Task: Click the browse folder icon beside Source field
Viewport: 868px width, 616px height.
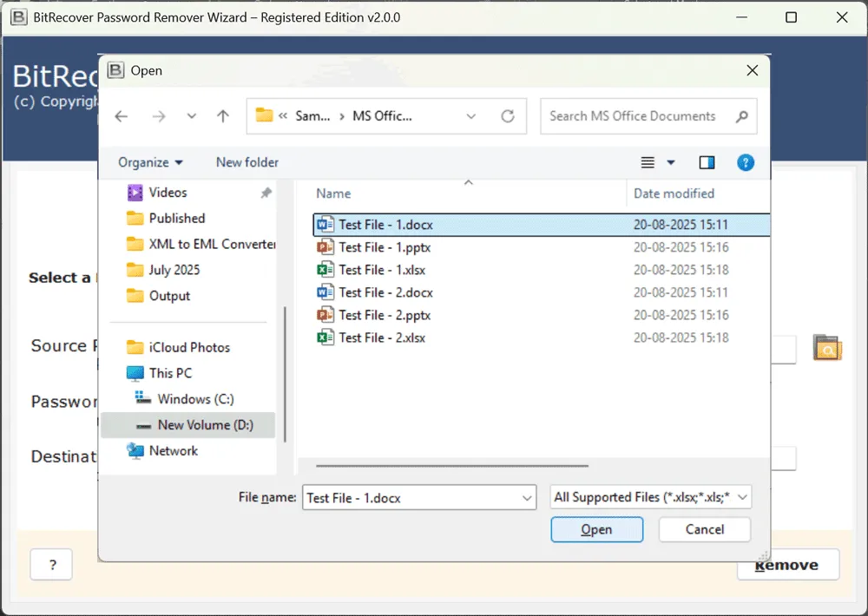Action: click(x=827, y=347)
